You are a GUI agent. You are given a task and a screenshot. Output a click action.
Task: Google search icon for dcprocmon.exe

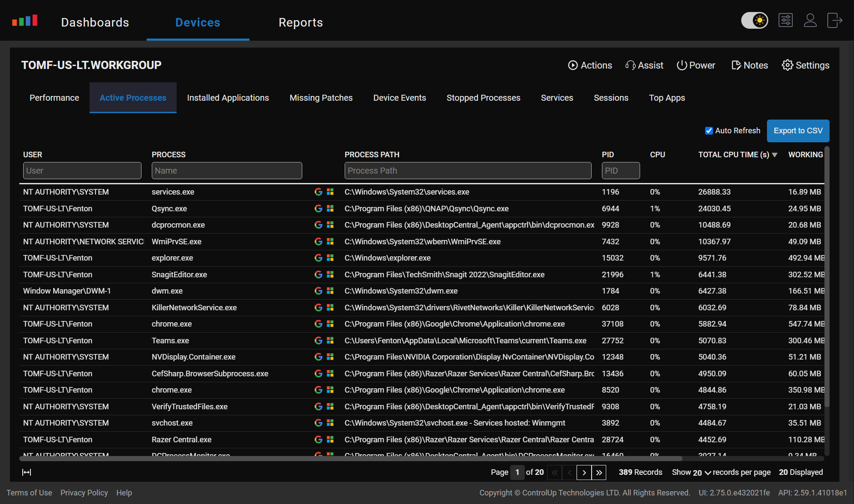point(319,225)
